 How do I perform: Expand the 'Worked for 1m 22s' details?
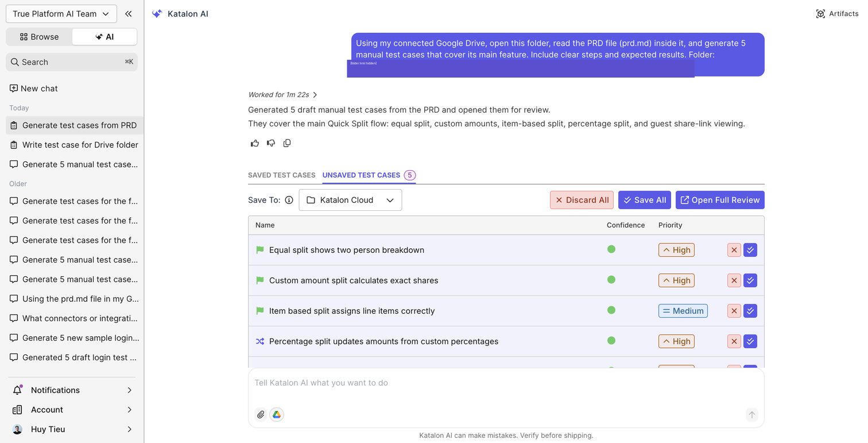283,95
